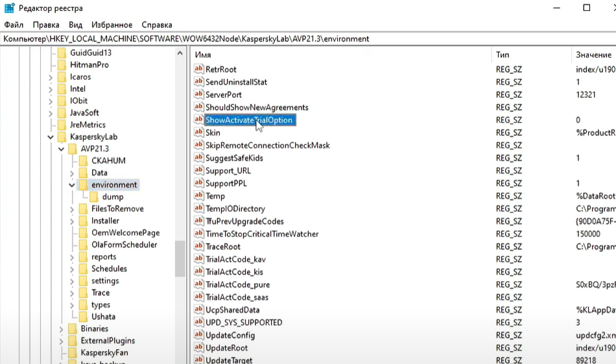The image size is (616, 364).
Task: Click the folder icon of environment key
Action: point(83,185)
